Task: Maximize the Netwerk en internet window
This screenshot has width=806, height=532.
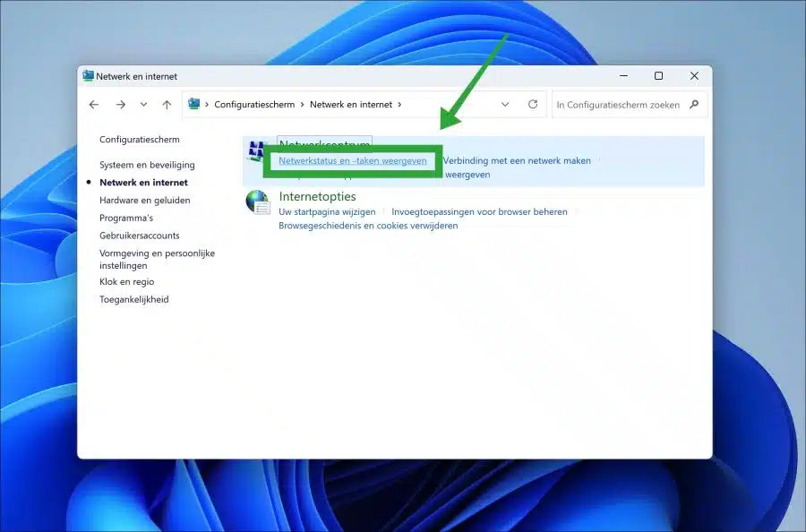Action: tap(658, 76)
